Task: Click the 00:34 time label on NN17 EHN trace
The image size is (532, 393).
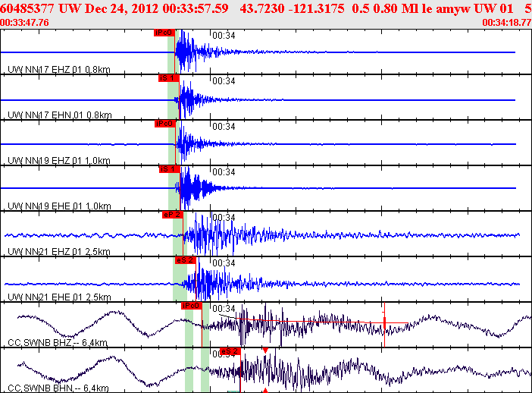Action: [224, 81]
